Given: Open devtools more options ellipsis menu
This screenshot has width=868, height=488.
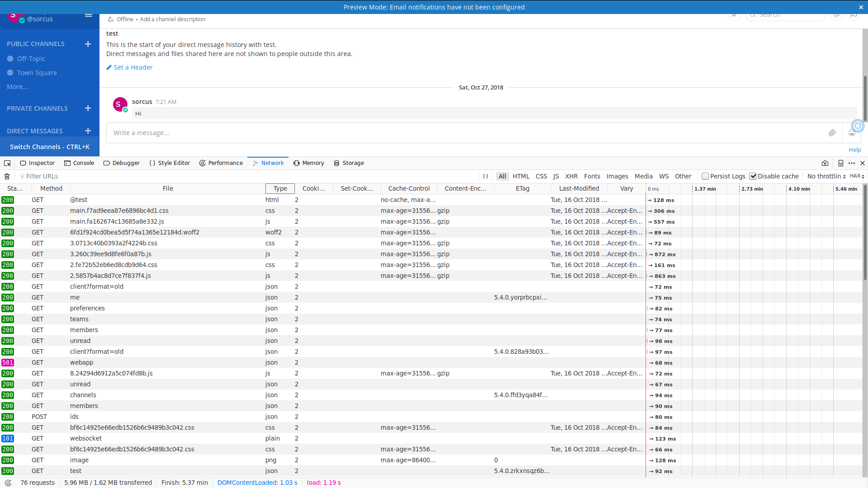Looking at the screenshot, I should [x=852, y=163].
